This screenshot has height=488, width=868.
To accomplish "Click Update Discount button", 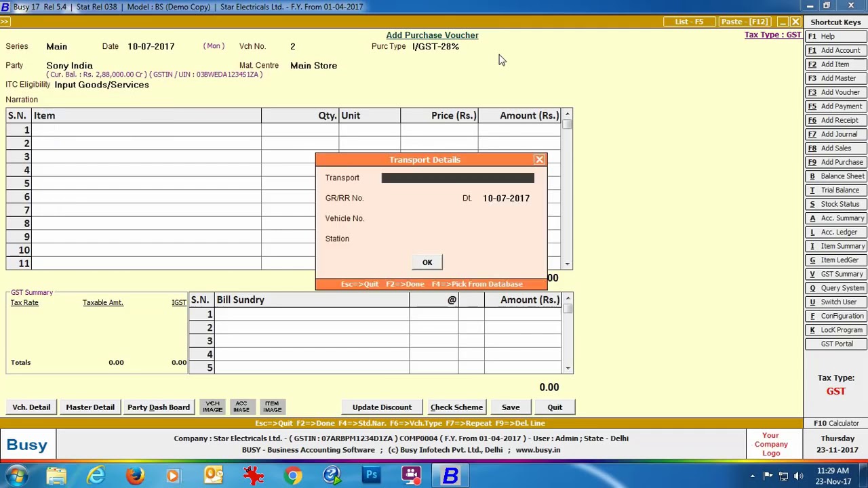I will [382, 407].
